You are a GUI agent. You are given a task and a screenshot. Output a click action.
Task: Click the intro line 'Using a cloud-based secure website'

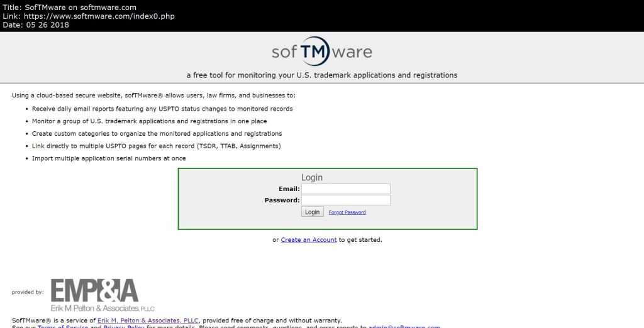tap(153, 96)
